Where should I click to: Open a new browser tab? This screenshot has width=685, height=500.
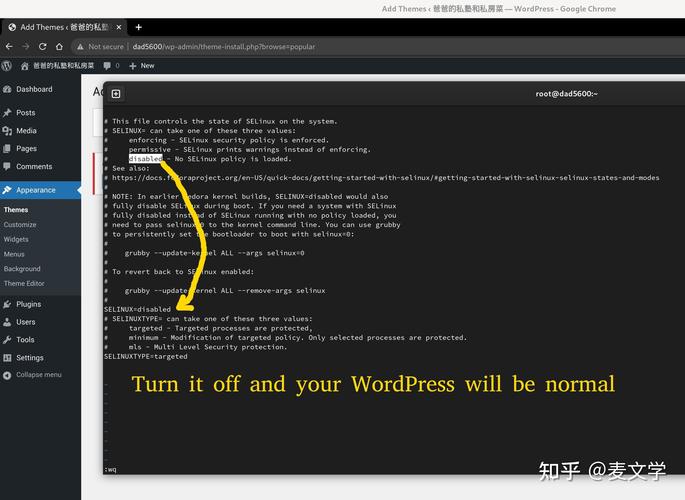(138, 27)
